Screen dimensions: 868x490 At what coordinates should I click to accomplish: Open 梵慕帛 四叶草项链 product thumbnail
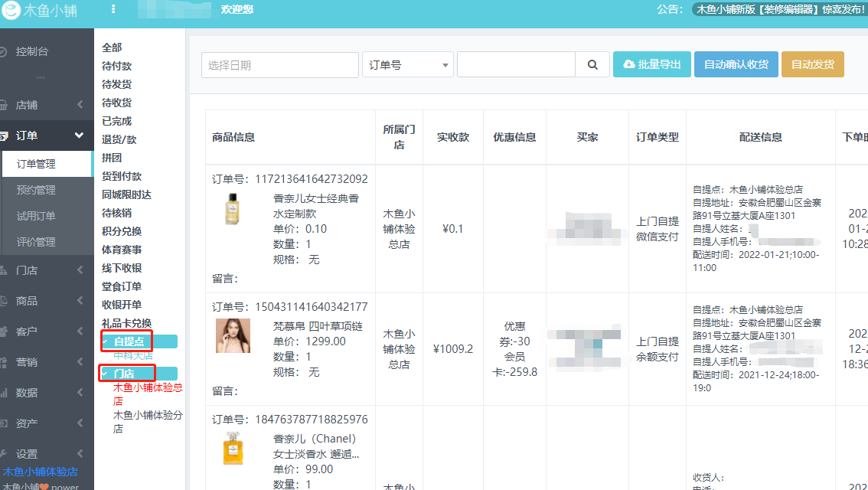pos(233,335)
